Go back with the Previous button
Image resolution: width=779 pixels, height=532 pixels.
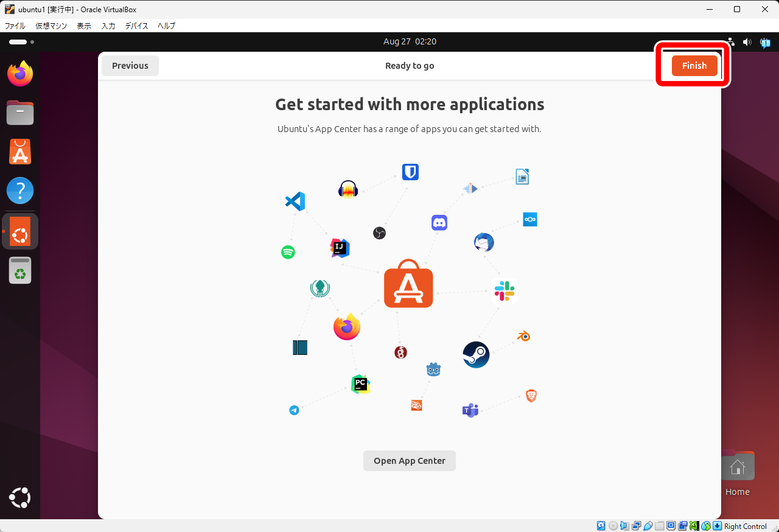[x=130, y=66]
